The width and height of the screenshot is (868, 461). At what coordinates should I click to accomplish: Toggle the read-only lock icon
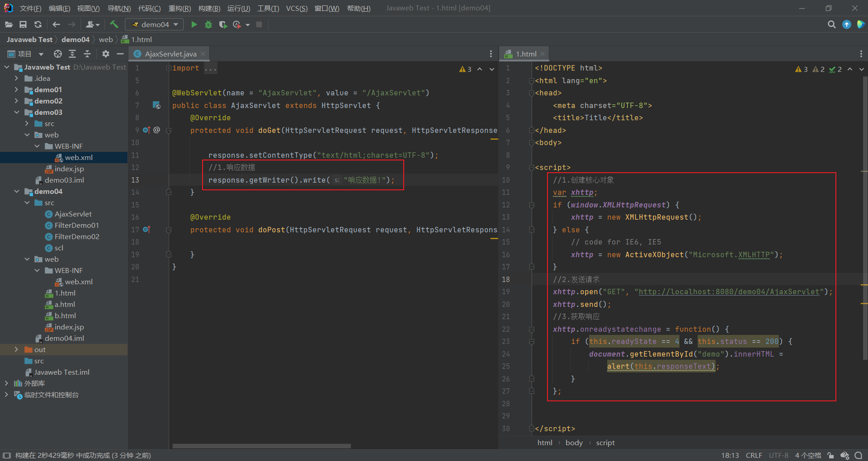830,455
